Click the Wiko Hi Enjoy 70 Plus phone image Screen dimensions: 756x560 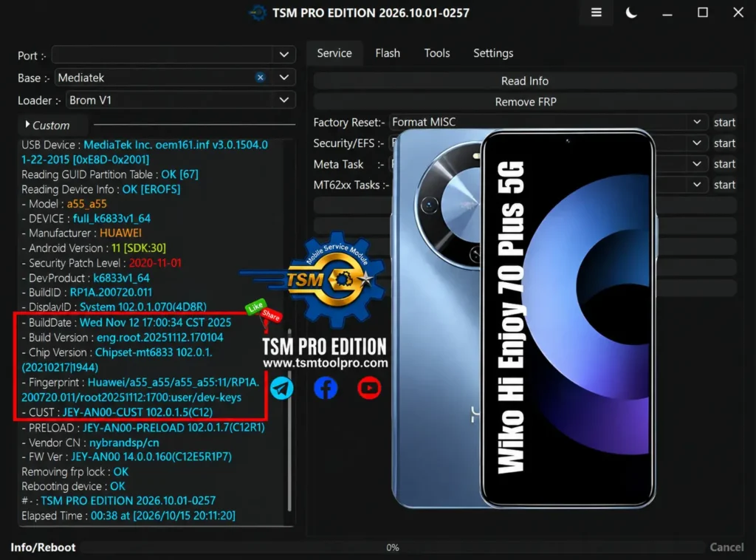point(523,318)
